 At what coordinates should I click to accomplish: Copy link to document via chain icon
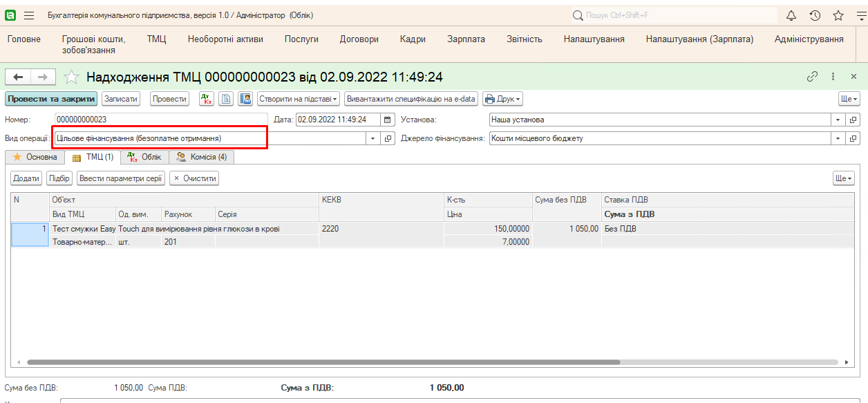(x=812, y=77)
